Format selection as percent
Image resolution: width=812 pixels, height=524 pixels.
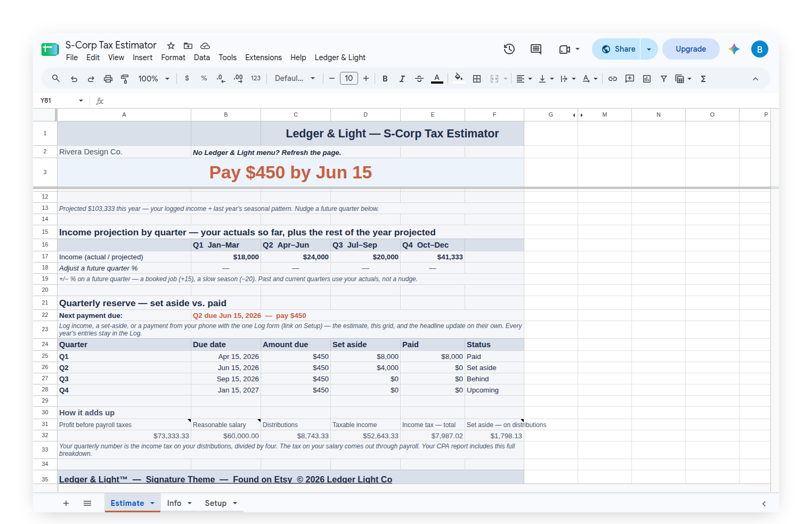tap(204, 78)
